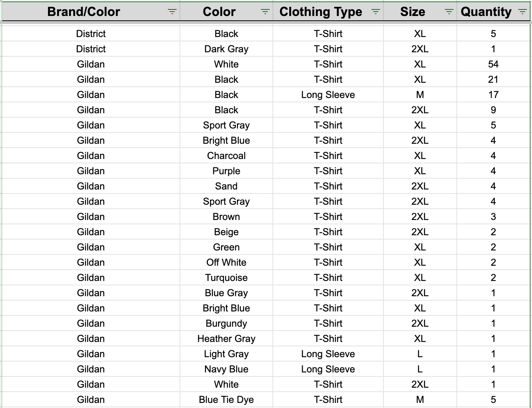Select the Clothing Type header cell
The width and height of the screenshot is (532, 408).
tap(328, 12)
